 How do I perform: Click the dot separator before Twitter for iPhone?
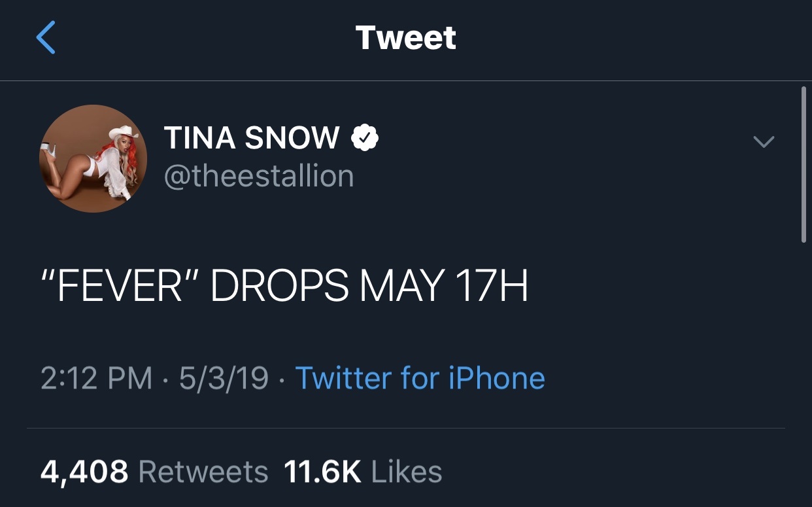click(282, 378)
